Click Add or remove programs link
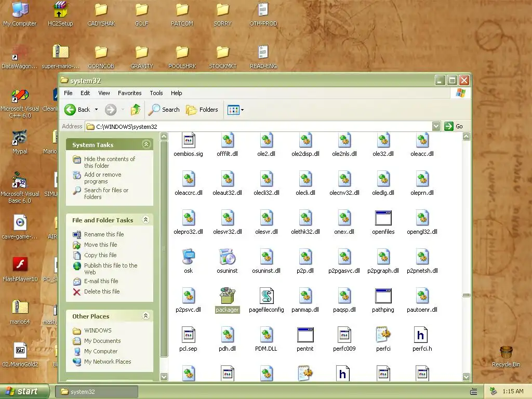This screenshot has height=399, width=532. tap(102, 178)
